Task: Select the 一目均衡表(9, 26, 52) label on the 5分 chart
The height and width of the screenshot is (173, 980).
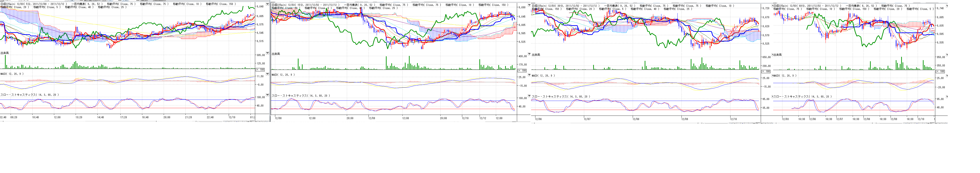Action: coord(87,4)
